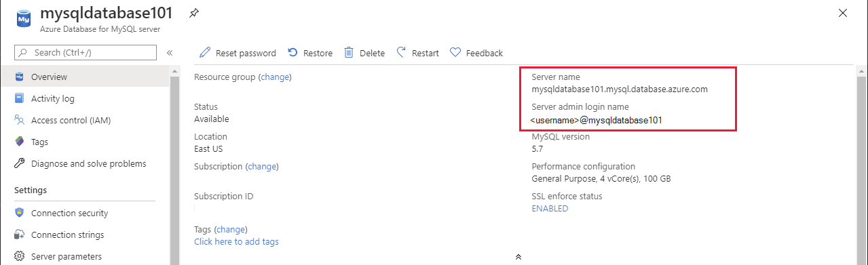The image size is (868, 265).
Task: Click server name mysqldatabase101.mysql.database.azure.com
Action: 620,89
